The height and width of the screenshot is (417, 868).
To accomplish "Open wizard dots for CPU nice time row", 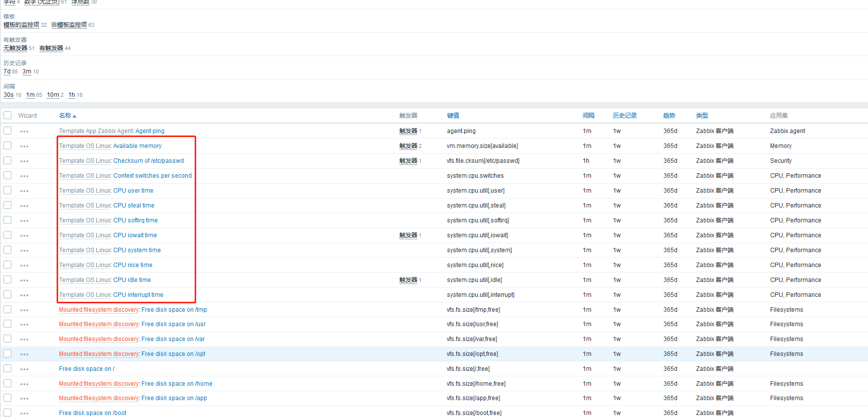I will click(24, 266).
